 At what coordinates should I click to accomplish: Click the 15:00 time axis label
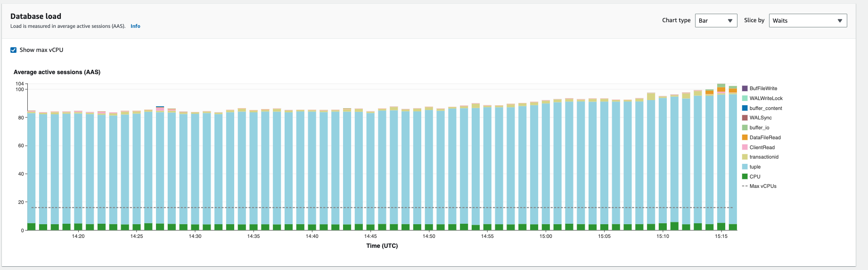(546, 236)
